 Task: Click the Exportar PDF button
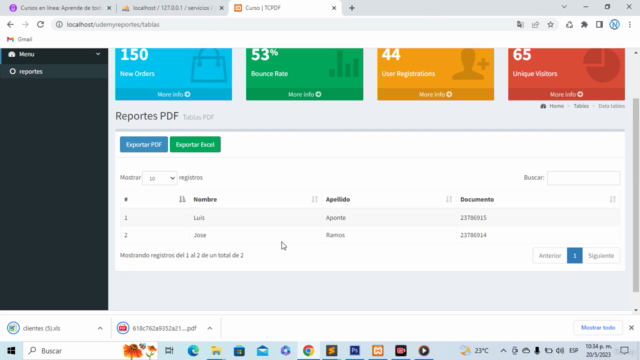pyautogui.click(x=144, y=144)
